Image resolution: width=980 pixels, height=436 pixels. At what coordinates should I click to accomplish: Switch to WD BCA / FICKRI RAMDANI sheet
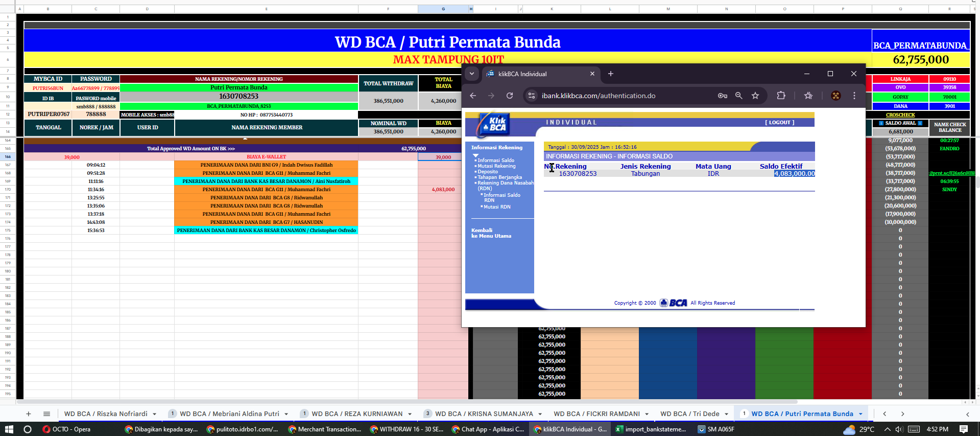(x=596, y=414)
